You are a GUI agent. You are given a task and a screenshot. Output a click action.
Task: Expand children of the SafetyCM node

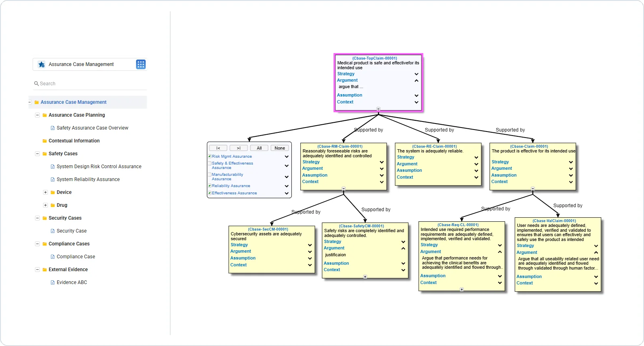(365, 277)
